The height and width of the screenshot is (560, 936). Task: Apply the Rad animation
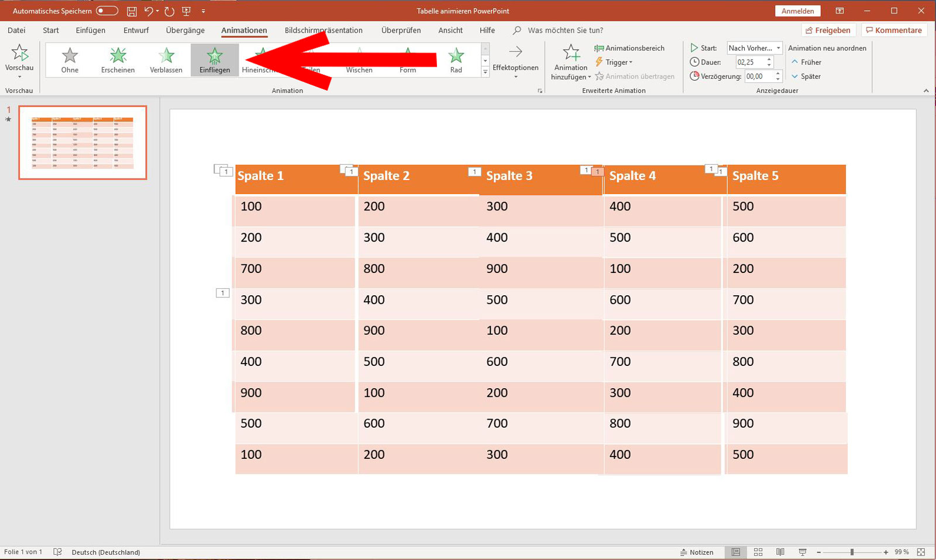click(x=456, y=58)
